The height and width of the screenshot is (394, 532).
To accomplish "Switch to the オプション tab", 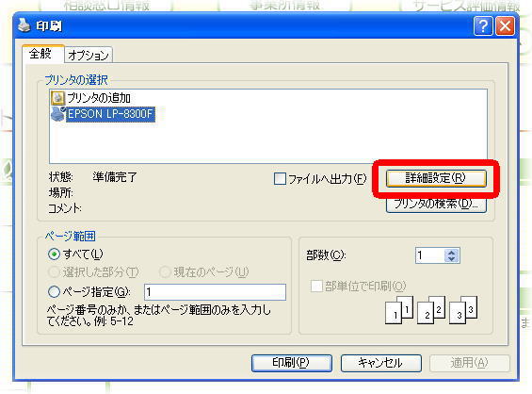I will click(x=89, y=55).
